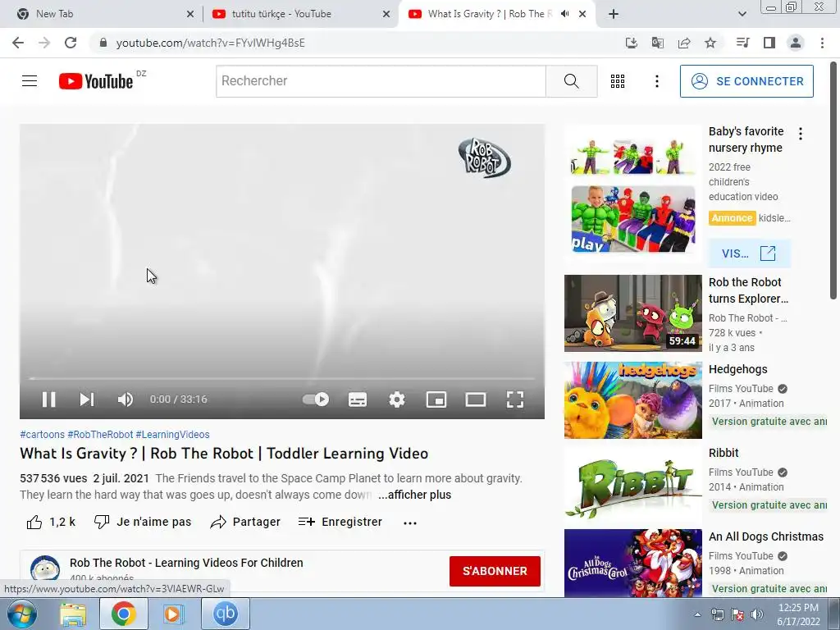Click the video progress bar

coord(282,378)
